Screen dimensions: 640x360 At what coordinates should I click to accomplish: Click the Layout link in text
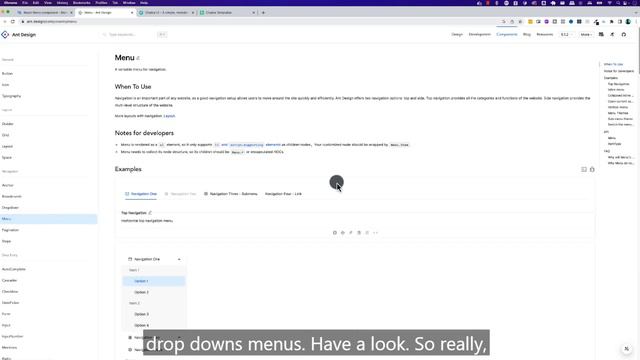point(169,116)
